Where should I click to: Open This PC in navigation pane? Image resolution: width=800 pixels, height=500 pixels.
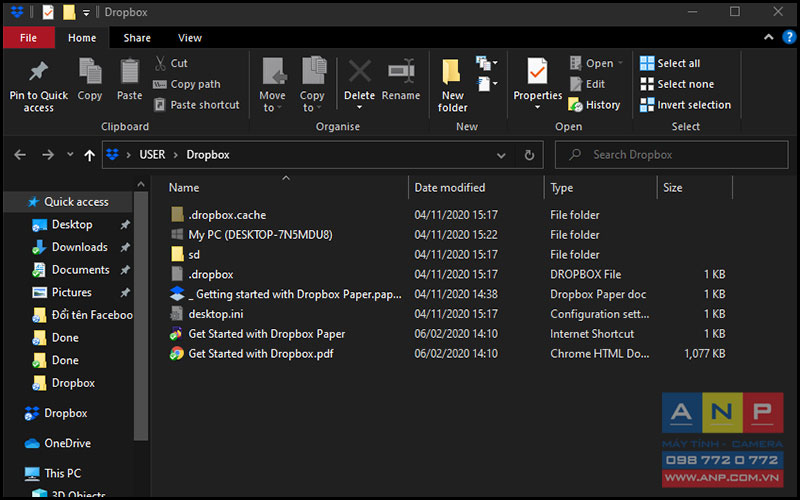pos(62,473)
